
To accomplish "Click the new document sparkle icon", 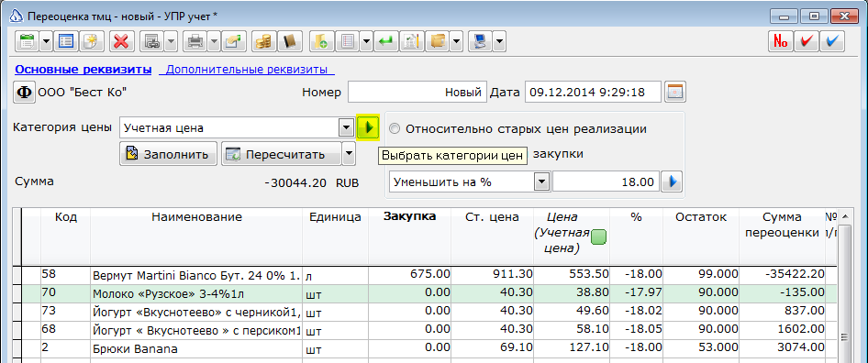I will coord(92,41).
